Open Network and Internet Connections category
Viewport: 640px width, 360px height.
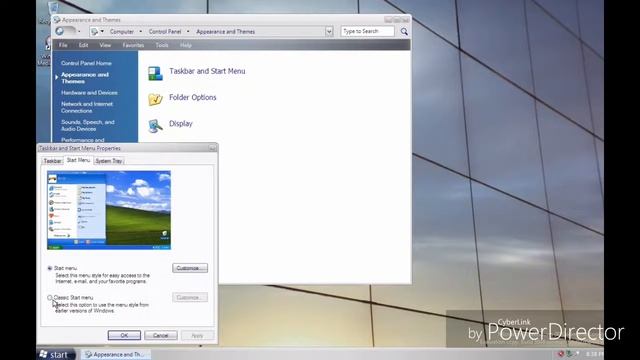(87, 107)
